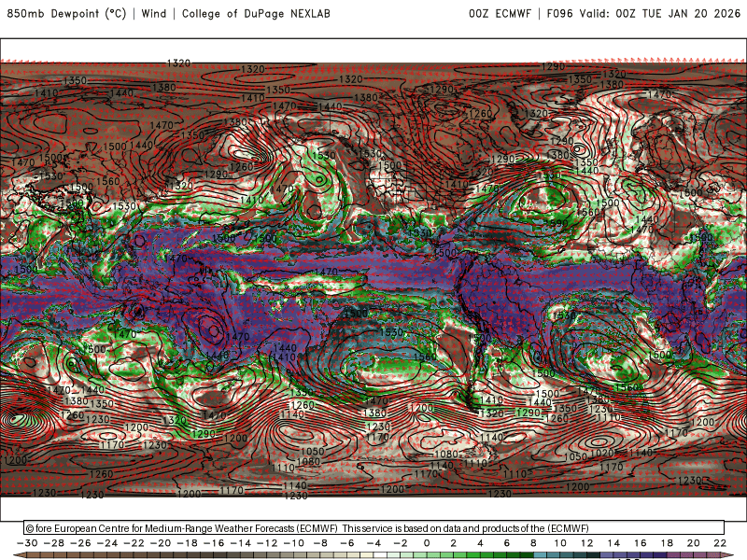The image size is (747, 560).
Task: Select the '00Z ECMWF' model run label
Action: pyautogui.click(x=500, y=13)
